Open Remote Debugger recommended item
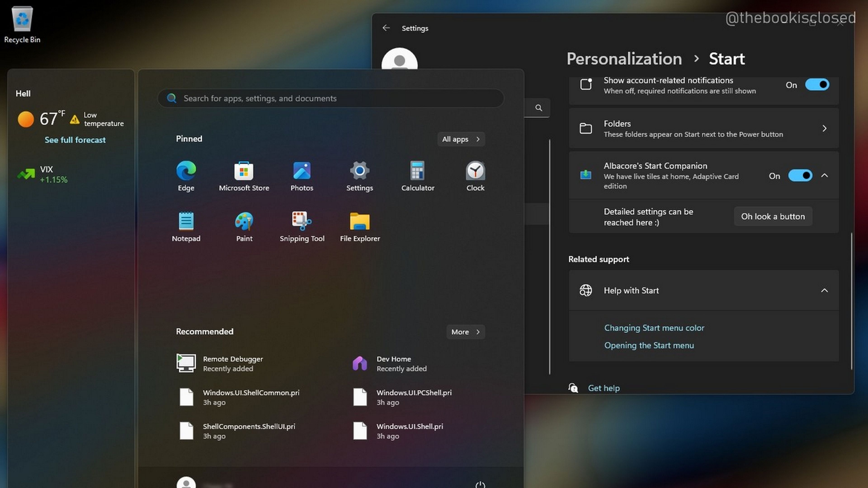The width and height of the screenshot is (868, 488). tap(219, 363)
